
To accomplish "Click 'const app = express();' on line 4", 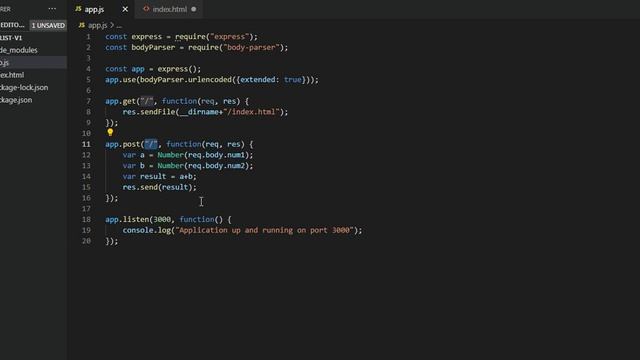I will [x=153, y=69].
